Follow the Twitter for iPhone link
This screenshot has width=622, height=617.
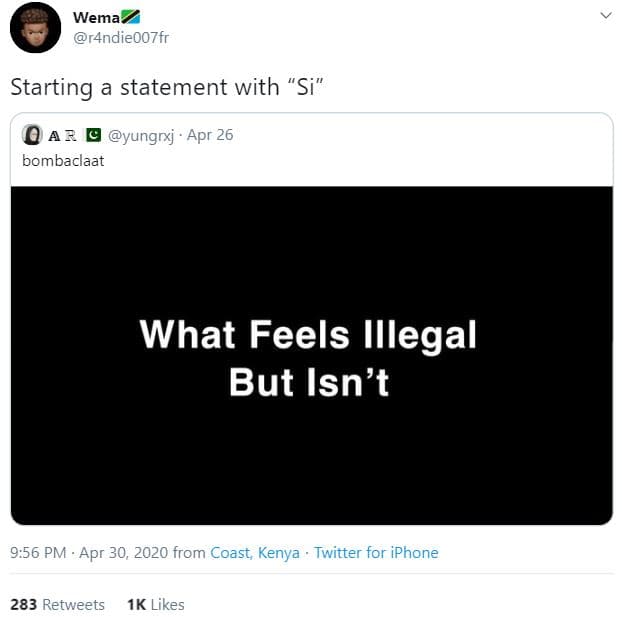coord(376,552)
